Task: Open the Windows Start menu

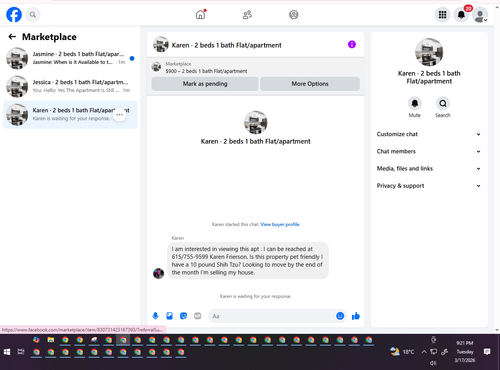Action: pos(7,352)
